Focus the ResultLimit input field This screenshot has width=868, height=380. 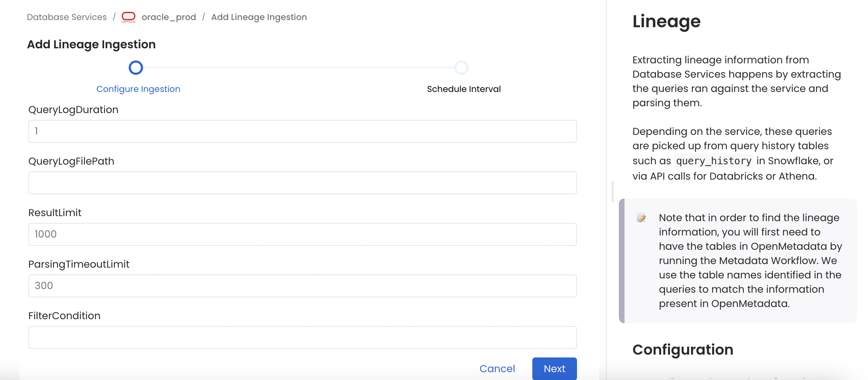point(302,234)
